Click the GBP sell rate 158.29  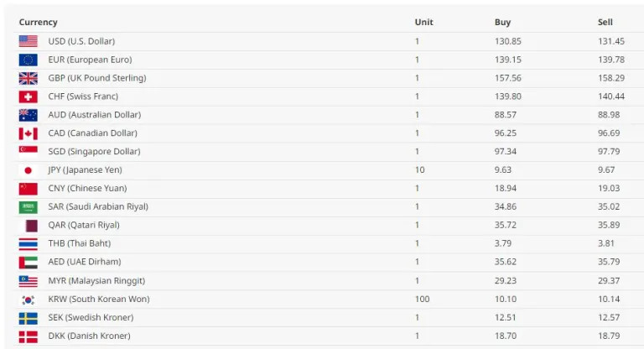click(611, 78)
